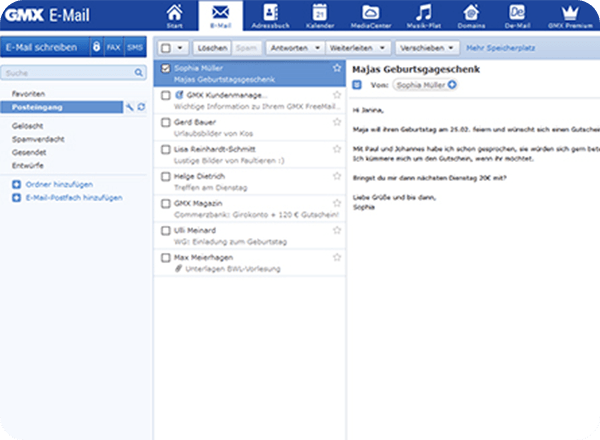Open email 'Unterlagen BWL-Vorlesung'
Viewport: 600px width, 440px height.
(249, 263)
